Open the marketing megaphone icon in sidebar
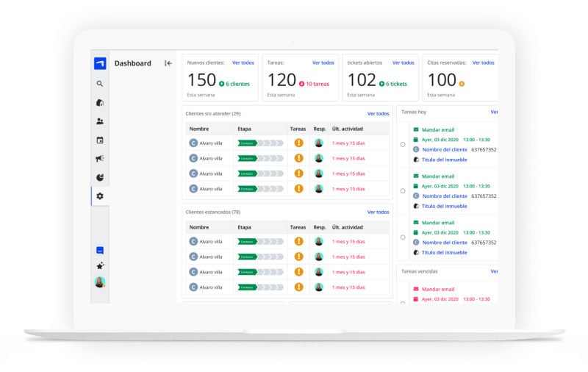 (x=100, y=159)
